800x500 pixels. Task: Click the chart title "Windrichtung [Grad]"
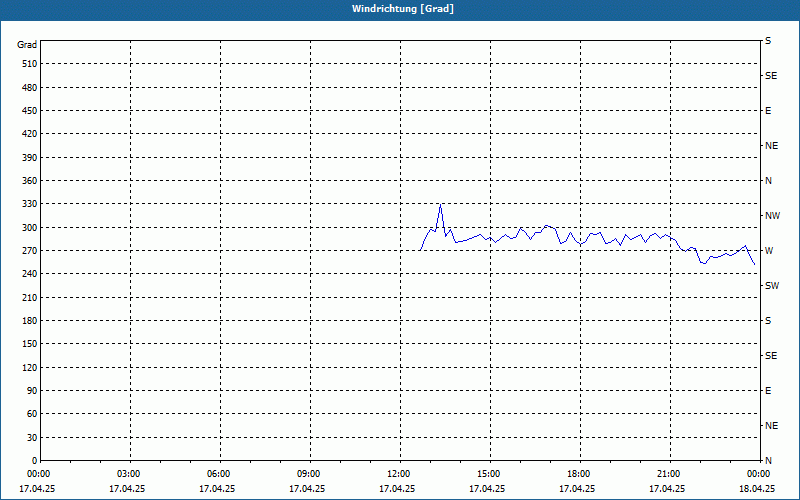(403, 9)
